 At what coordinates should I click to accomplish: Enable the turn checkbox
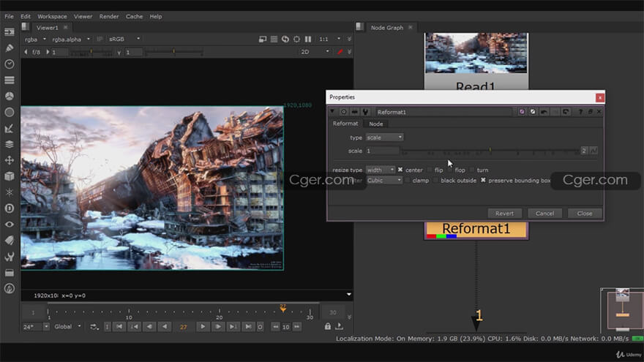pos(472,170)
